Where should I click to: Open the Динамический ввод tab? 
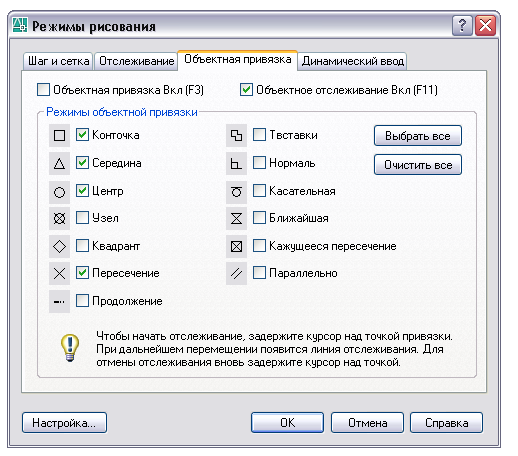tap(353, 61)
